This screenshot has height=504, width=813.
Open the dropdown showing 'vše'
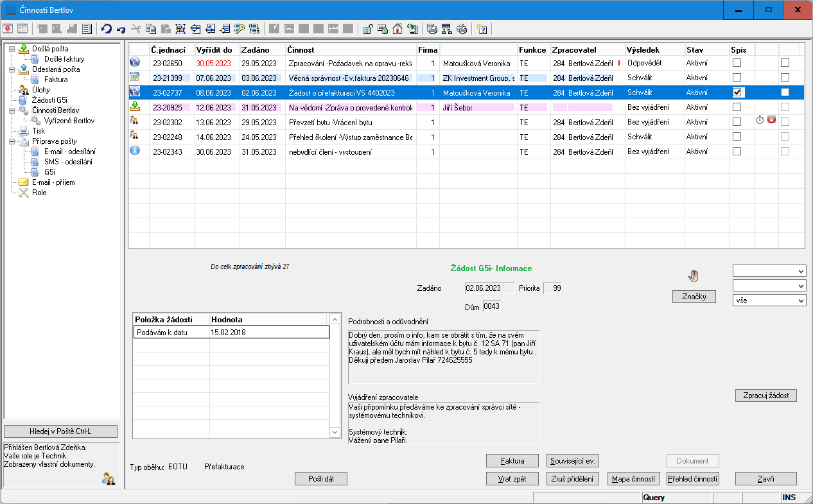[769, 300]
